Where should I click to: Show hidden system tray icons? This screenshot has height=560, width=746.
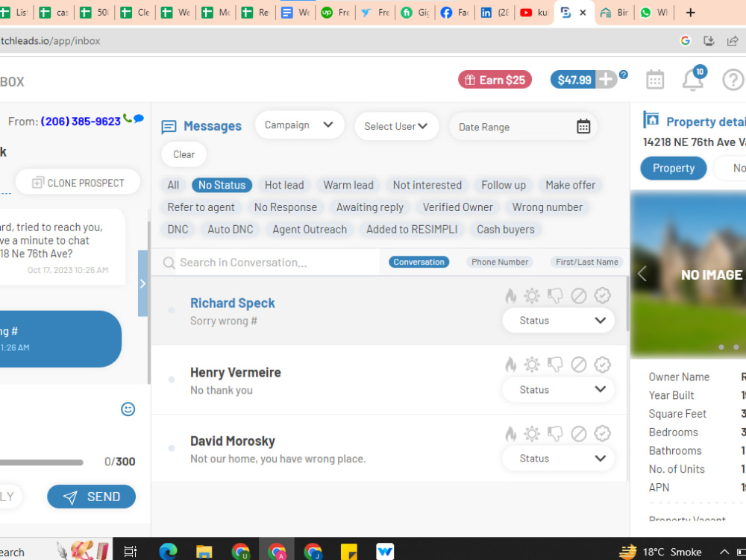click(724, 552)
